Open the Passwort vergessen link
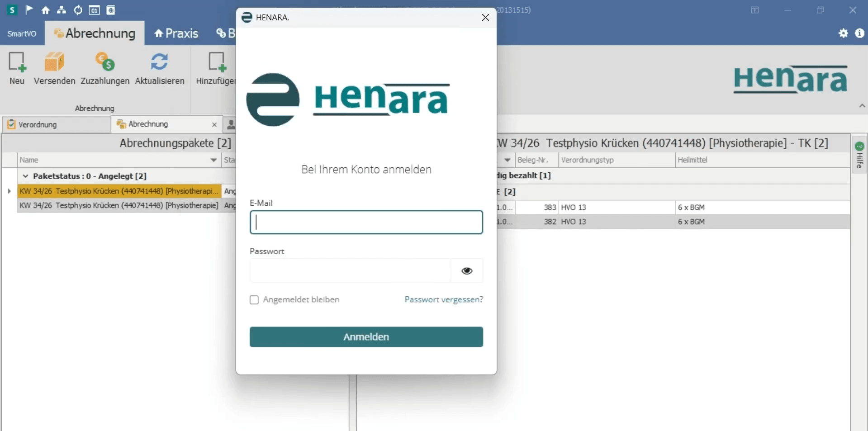Screen dimensions: 868x431 (x=444, y=299)
